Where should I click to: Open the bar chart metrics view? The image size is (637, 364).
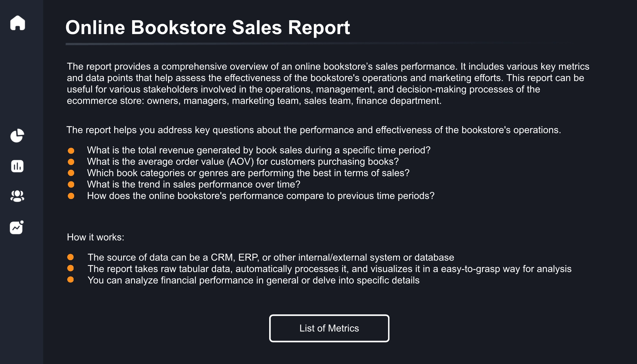(17, 166)
